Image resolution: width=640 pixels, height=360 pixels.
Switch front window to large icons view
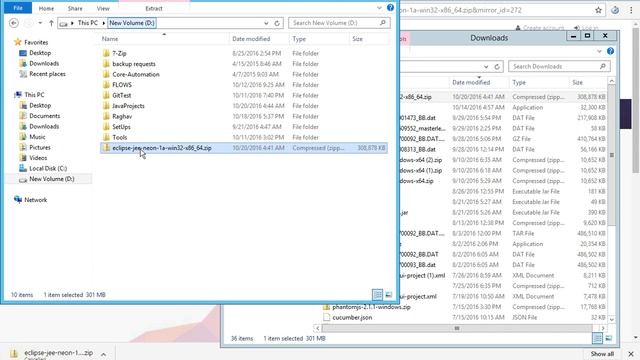click(x=389, y=294)
